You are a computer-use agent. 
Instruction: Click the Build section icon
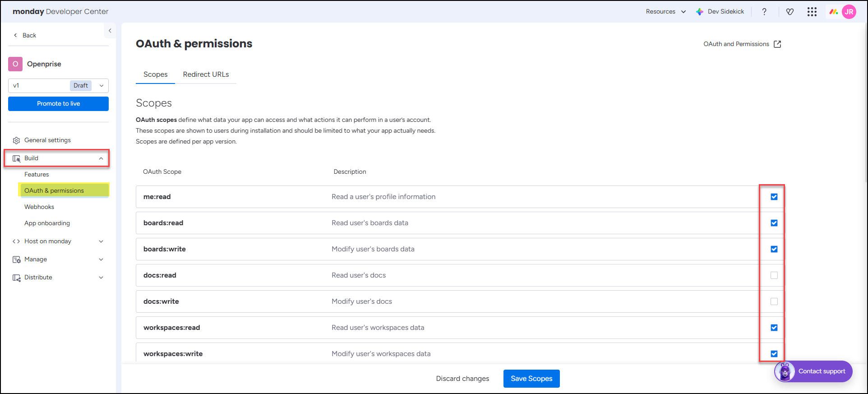click(16, 158)
